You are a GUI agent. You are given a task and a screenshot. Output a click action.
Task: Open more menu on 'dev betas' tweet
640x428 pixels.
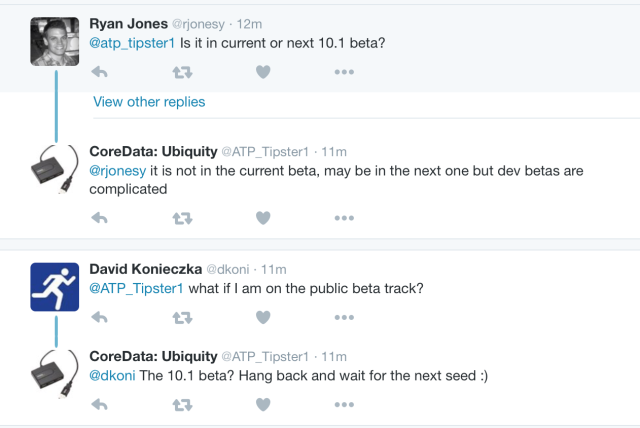[344, 218]
